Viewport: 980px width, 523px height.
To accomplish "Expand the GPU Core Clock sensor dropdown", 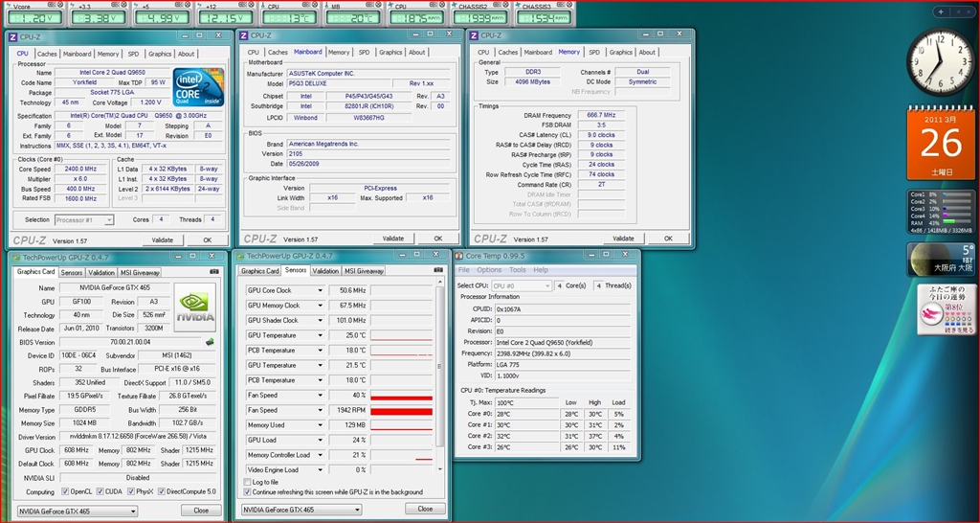I will 321,290.
